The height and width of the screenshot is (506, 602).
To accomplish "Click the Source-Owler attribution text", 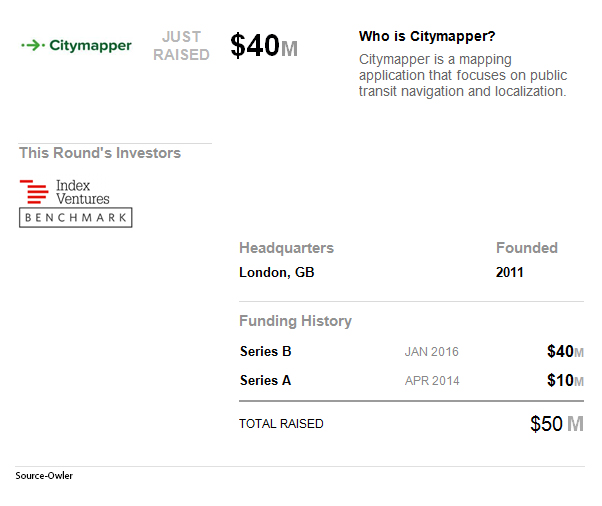I will coord(44,476).
